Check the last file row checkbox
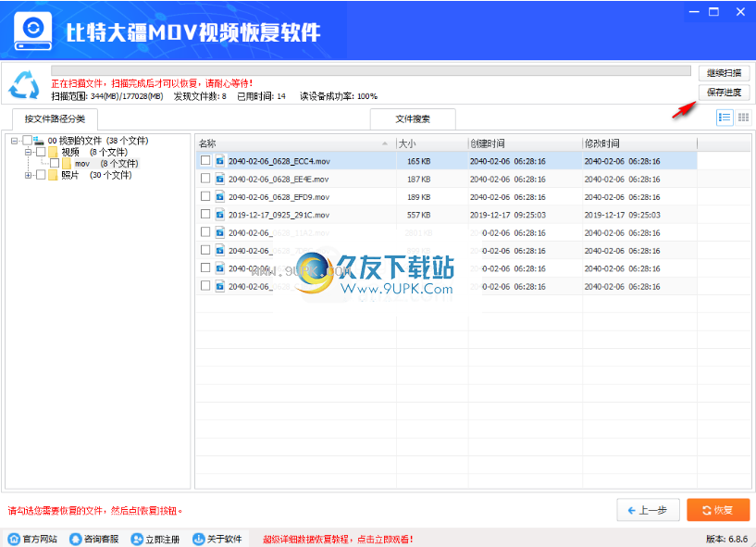Screen dimensions: 756x547 [x=205, y=286]
